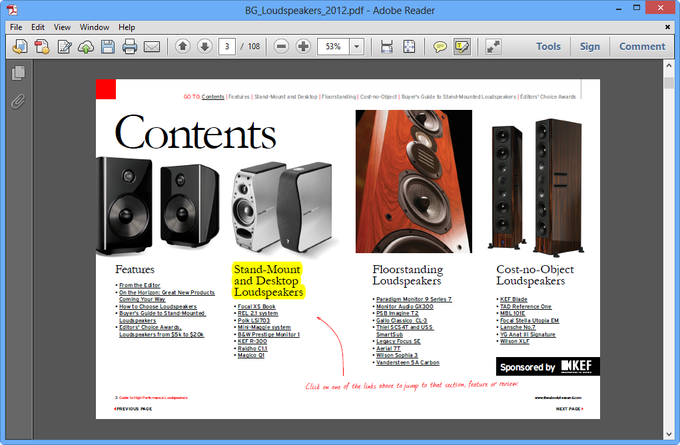Click the PREVIOUS PAGE link
This screenshot has height=445, width=680.
click(x=133, y=409)
